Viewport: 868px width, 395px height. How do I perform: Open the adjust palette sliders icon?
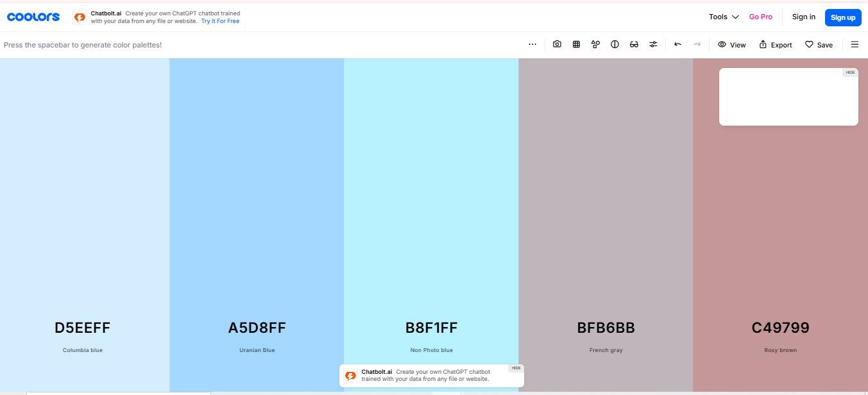pos(653,44)
